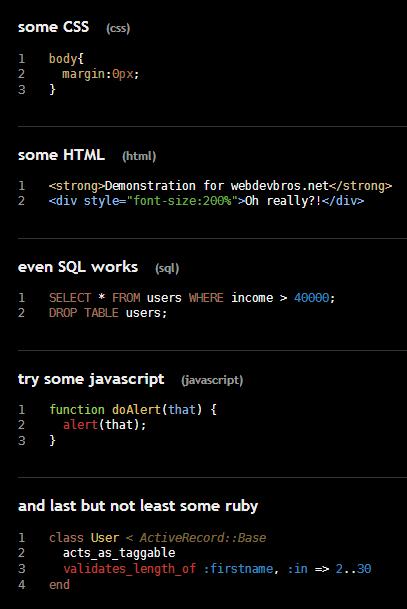Click the 'body{' code line
The width and height of the screenshot is (407, 609).
click(x=66, y=59)
